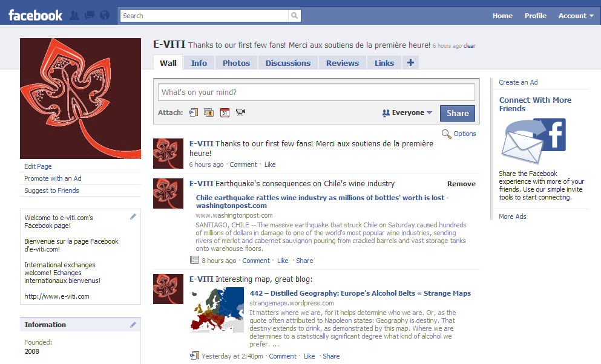This screenshot has height=364, width=601.
Task: Open the Everyone audience dropdown
Action: [x=407, y=113]
